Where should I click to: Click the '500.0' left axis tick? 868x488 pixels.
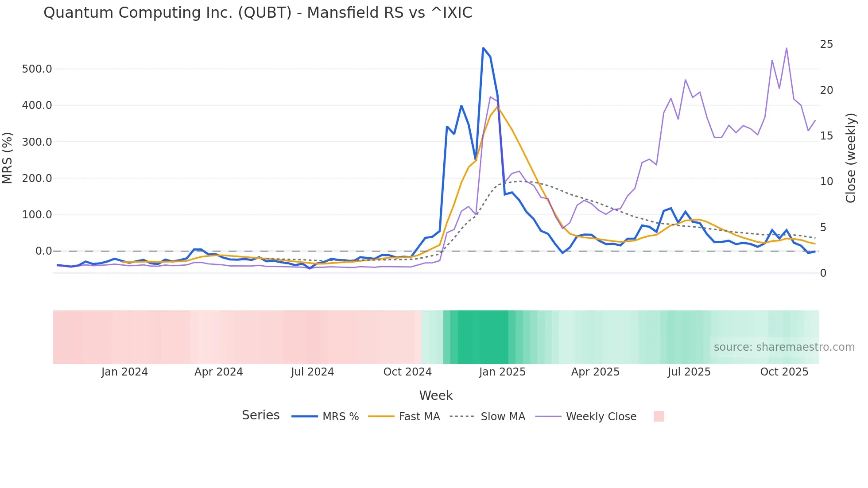click(37, 69)
